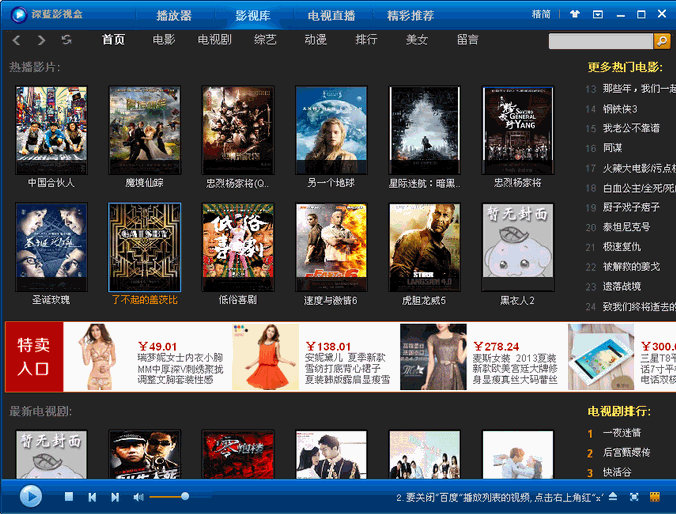Open 了不起的盖茨比 movie poster

pyautogui.click(x=144, y=247)
